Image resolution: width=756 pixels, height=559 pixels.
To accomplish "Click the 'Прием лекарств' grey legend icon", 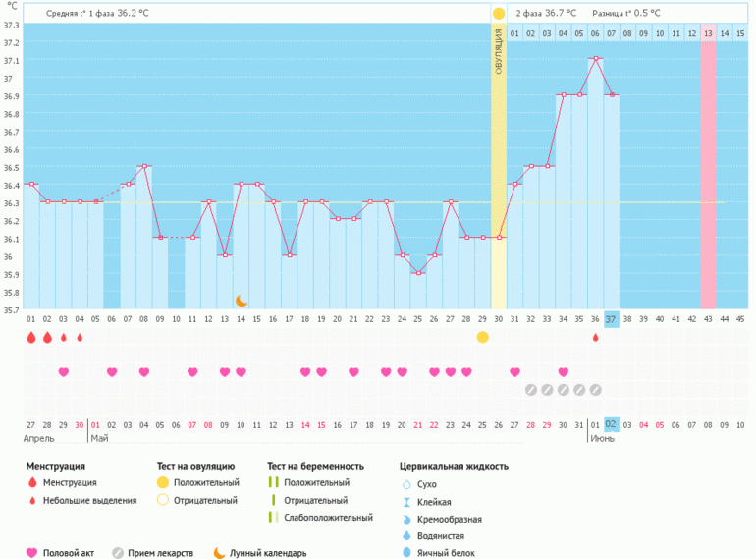I will [118, 553].
